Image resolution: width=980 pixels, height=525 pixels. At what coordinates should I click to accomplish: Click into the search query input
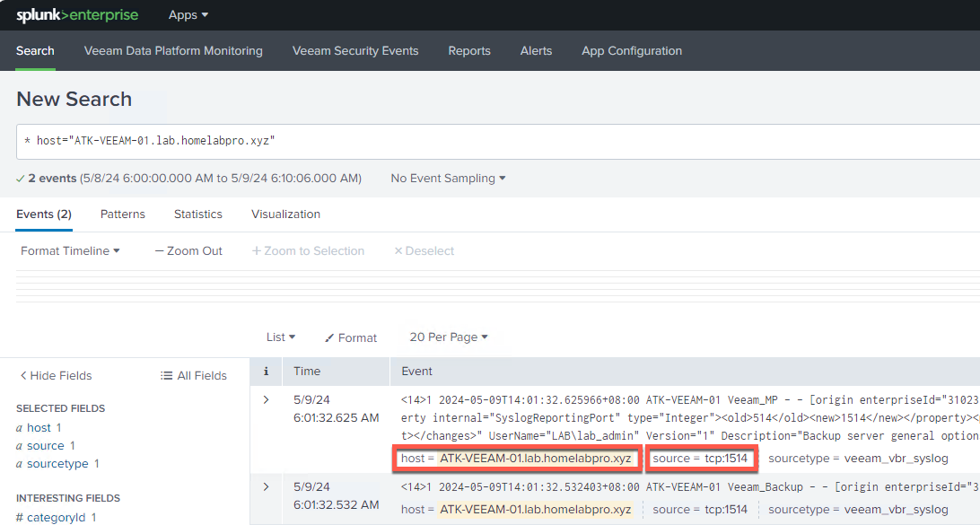(494, 141)
